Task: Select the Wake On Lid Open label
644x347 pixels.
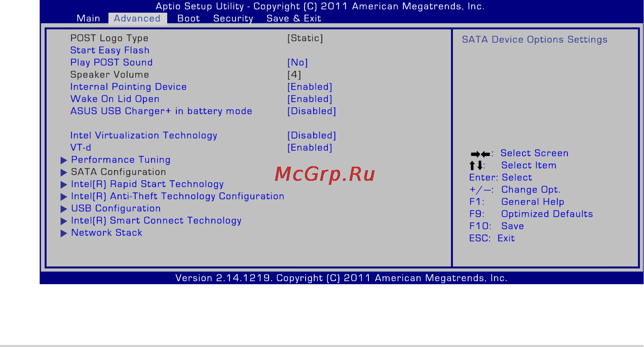Action: (x=115, y=99)
